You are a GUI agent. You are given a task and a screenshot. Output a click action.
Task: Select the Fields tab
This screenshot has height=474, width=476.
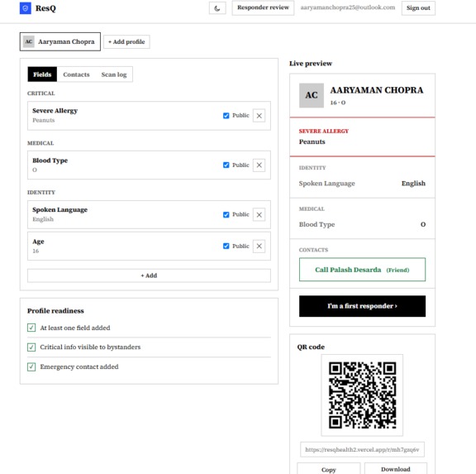pyautogui.click(x=42, y=74)
